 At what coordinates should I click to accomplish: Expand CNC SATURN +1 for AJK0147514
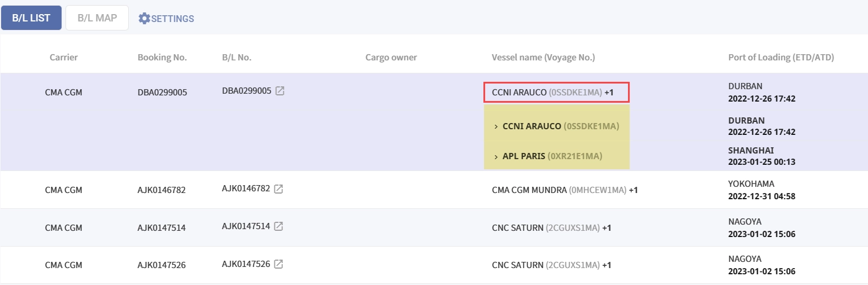coord(607,227)
